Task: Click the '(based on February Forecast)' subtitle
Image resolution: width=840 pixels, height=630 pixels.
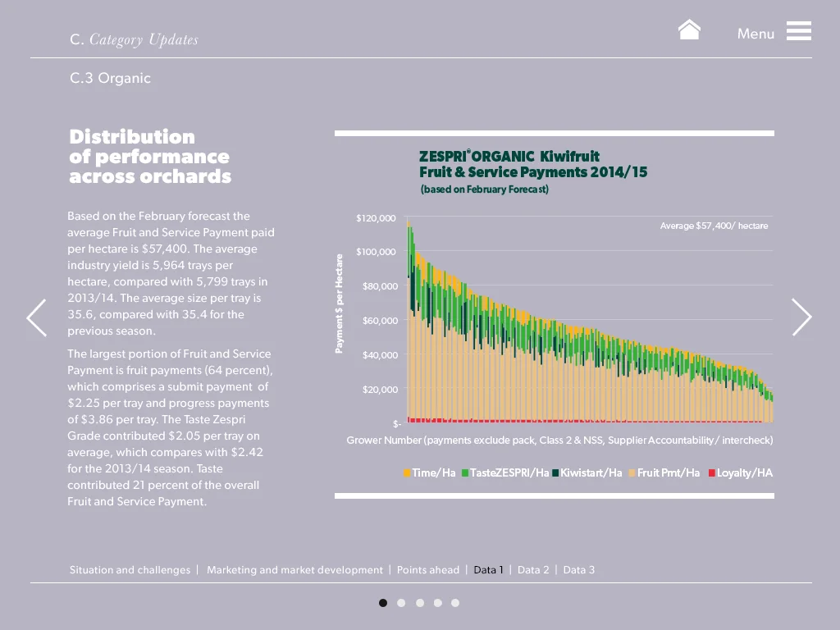Action: pyautogui.click(x=484, y=189)
